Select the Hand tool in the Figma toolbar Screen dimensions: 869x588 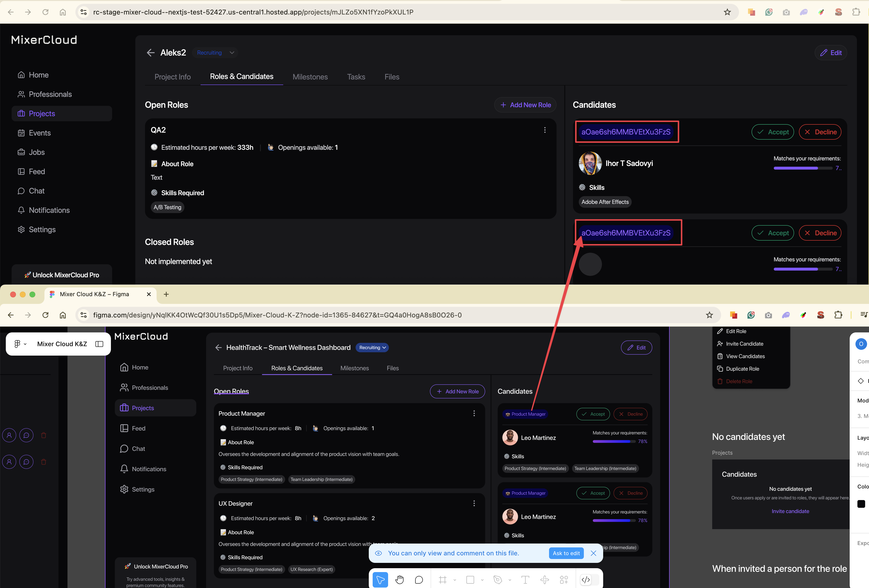[x=399, y=579]
